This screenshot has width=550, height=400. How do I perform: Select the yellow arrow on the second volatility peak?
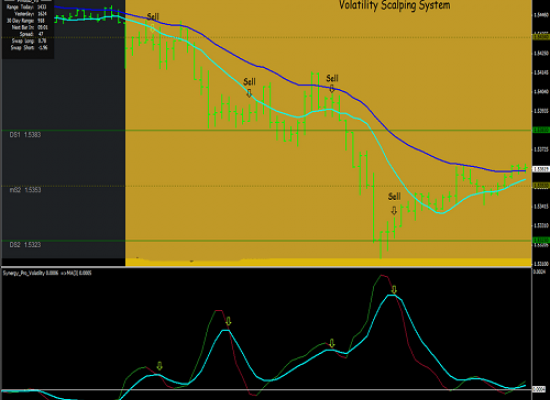tap(228, 321)
